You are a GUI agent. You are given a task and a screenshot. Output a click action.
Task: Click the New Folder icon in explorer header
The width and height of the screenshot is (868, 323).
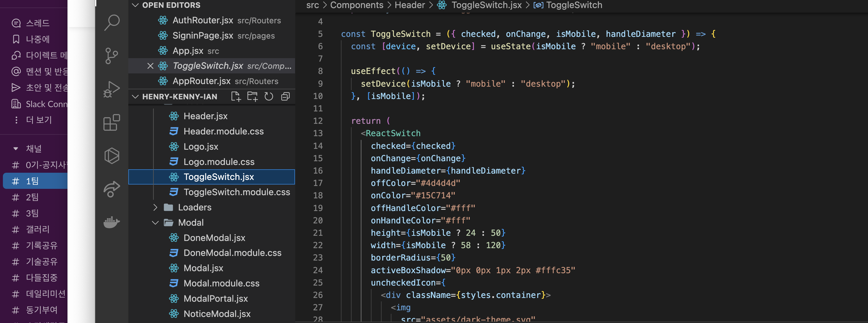(x=252, y=96)
